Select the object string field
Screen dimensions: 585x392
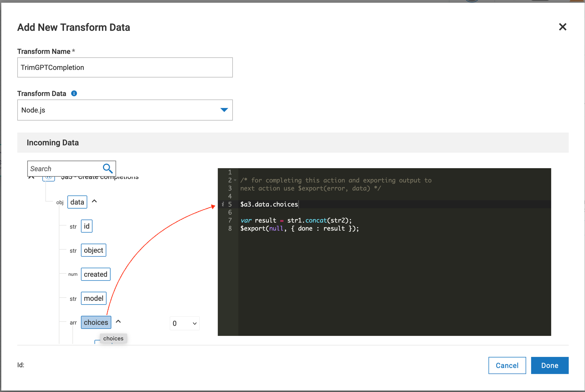(x=93, y=250)
